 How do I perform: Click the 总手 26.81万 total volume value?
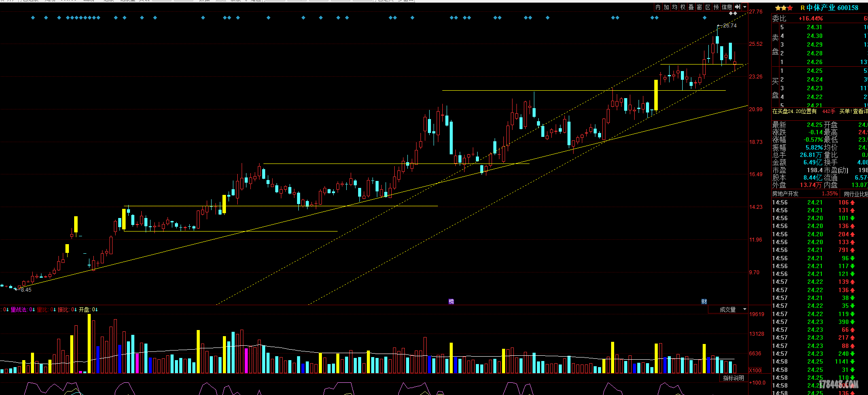(811, 155)
